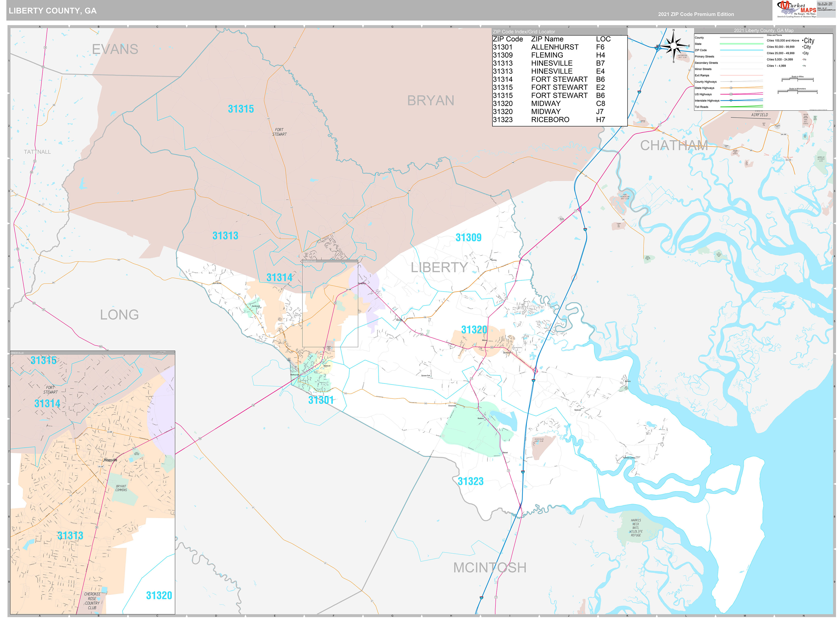Click the County Highways symbol in legend

tap(731, 82)
